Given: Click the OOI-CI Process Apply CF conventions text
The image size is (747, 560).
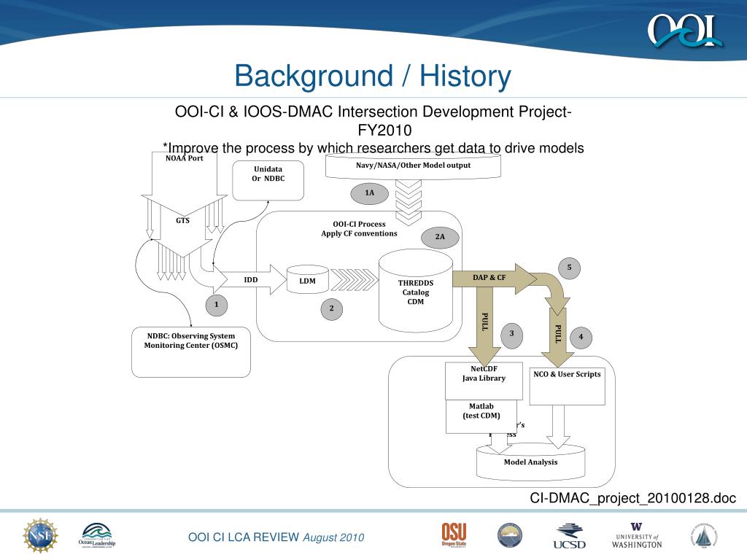Looking at the screenshot, I should (x=359, y=228).
